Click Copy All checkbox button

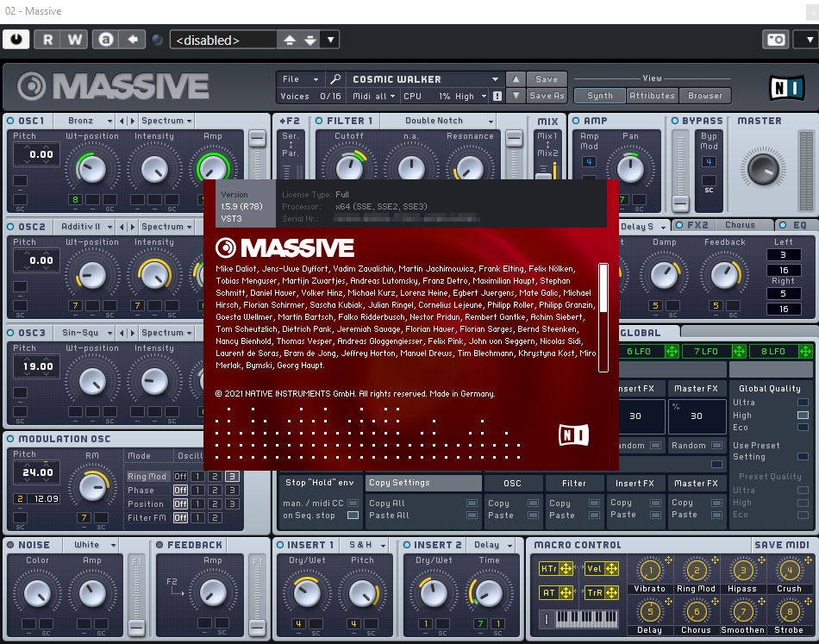point(472,503)
